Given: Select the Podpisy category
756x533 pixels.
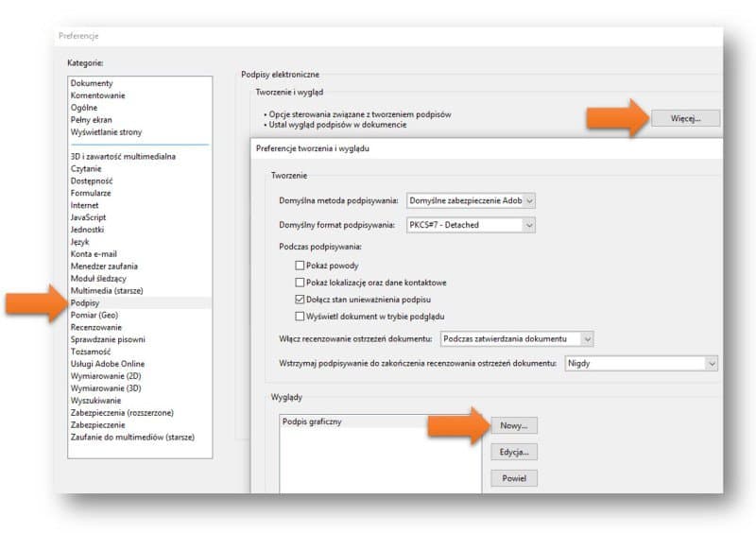Looking at the screenshot, I should click(x=139, y=303).
